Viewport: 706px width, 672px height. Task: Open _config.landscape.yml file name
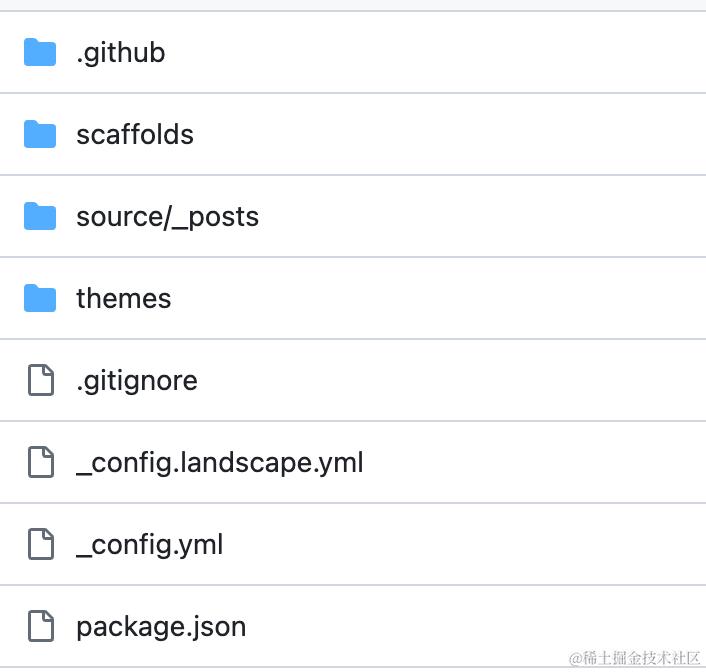[219, 462]
